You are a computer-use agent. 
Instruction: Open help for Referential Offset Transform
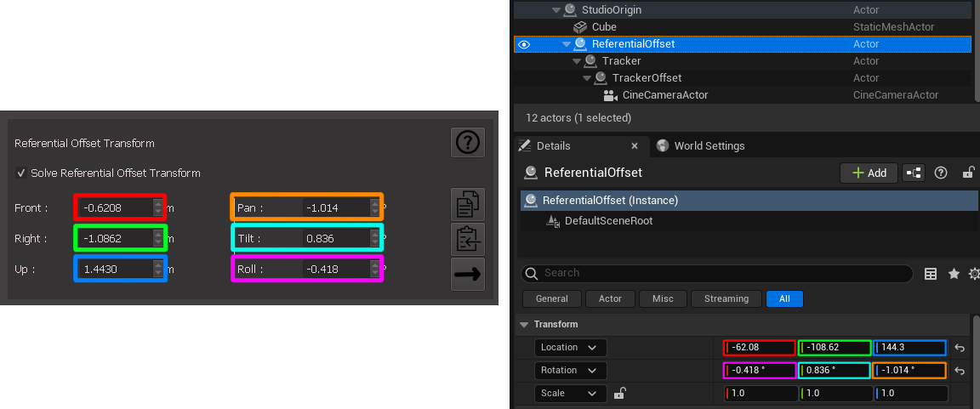click(467, 142)
